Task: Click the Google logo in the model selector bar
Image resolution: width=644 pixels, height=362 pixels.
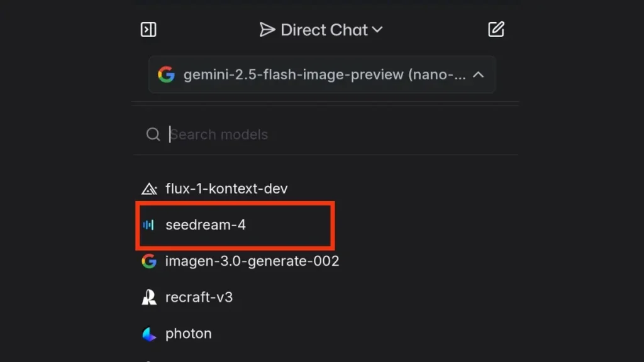Action: 167,74
